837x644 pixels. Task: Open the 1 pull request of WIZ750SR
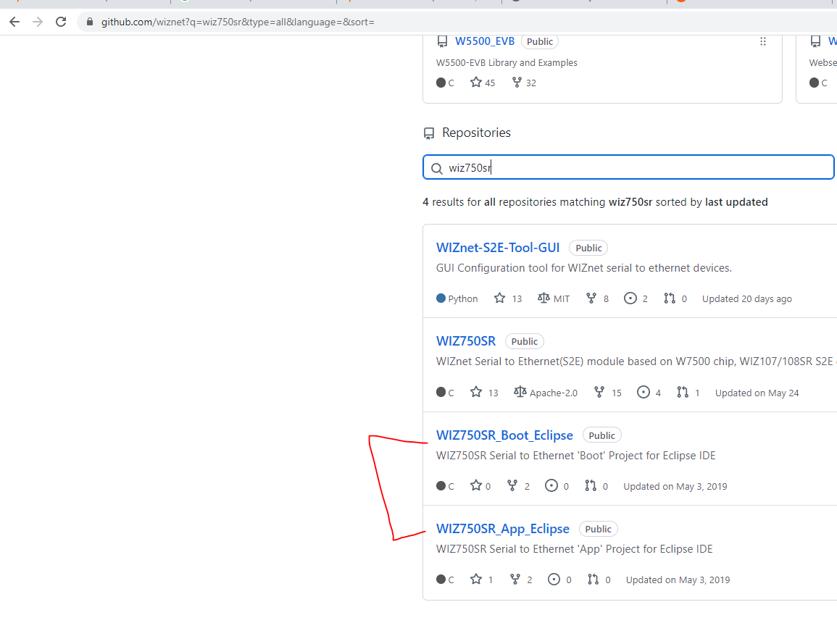pos(688,392)
